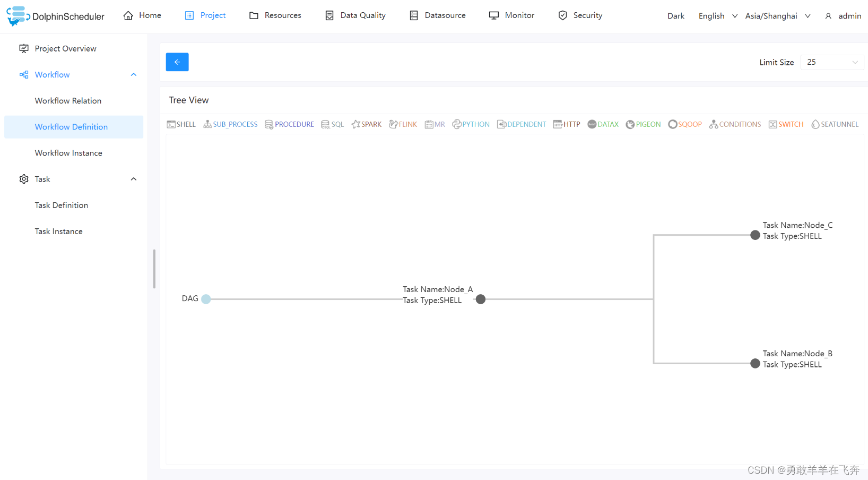
Task: Open Workflow Instance in the sidebar
Action: 68,153
